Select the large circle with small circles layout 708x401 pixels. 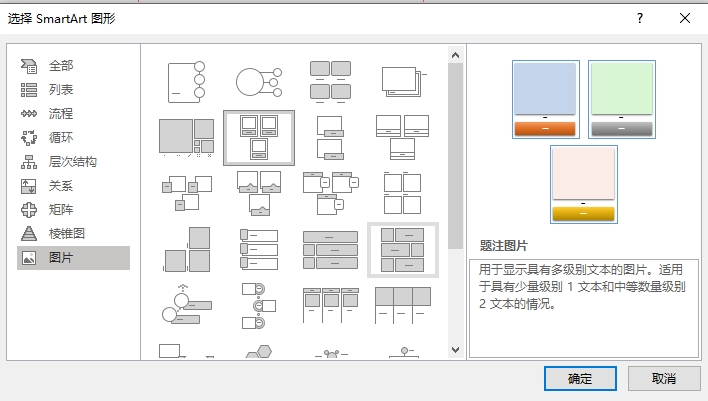259,82
